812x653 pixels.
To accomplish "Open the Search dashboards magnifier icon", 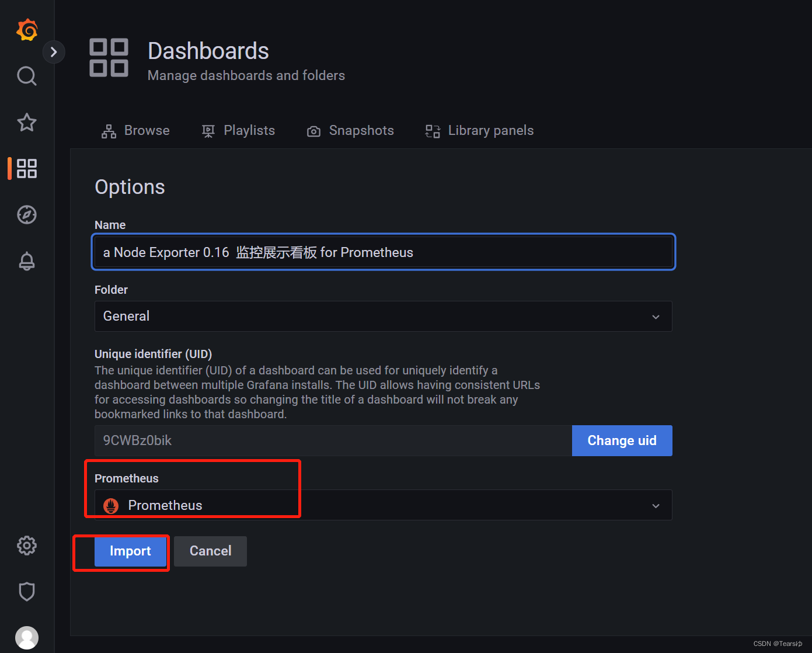I will (x=27, y=76).
